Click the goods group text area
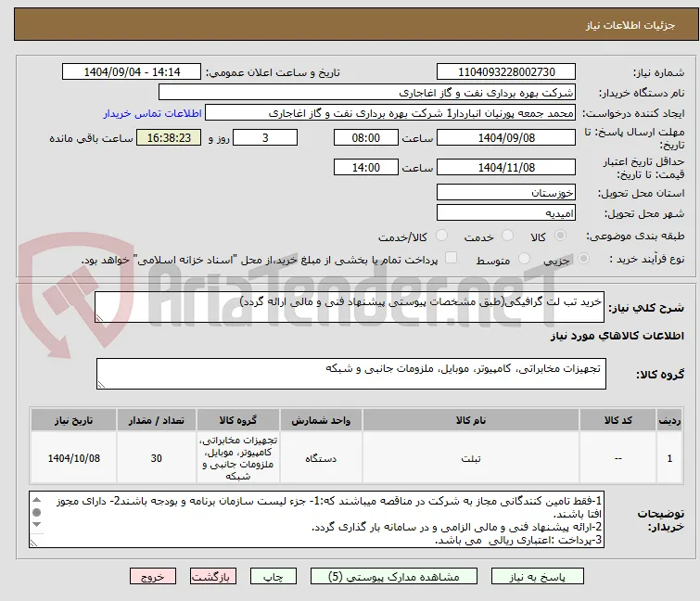 click(350, 374)
